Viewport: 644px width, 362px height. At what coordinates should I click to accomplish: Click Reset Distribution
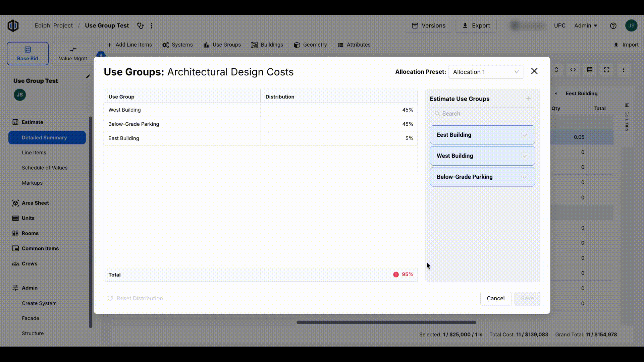tap(135, 298)
